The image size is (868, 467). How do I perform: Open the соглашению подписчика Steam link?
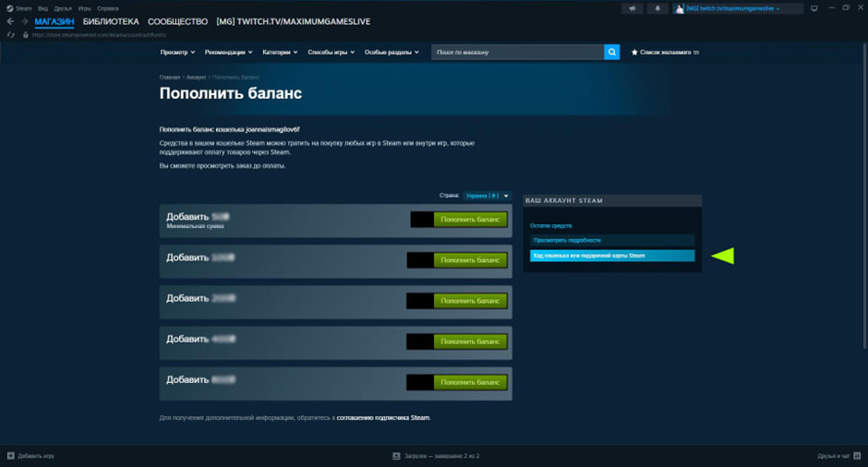383,418
